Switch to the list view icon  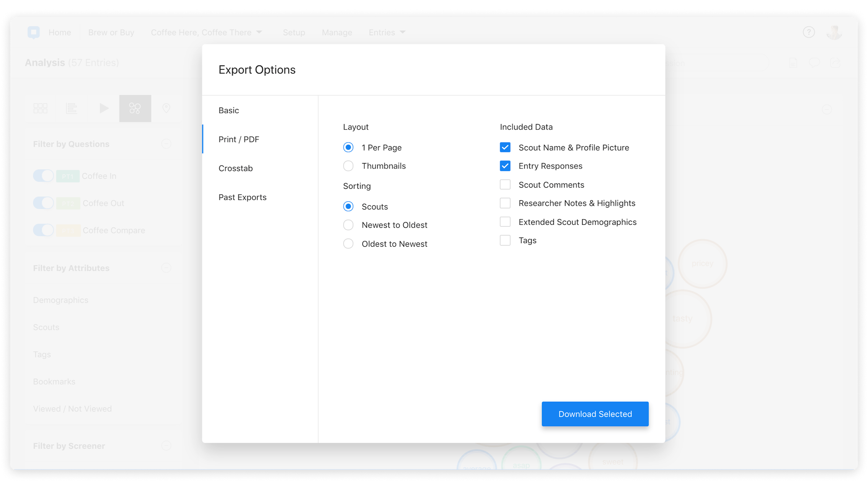tap(72, 108)
